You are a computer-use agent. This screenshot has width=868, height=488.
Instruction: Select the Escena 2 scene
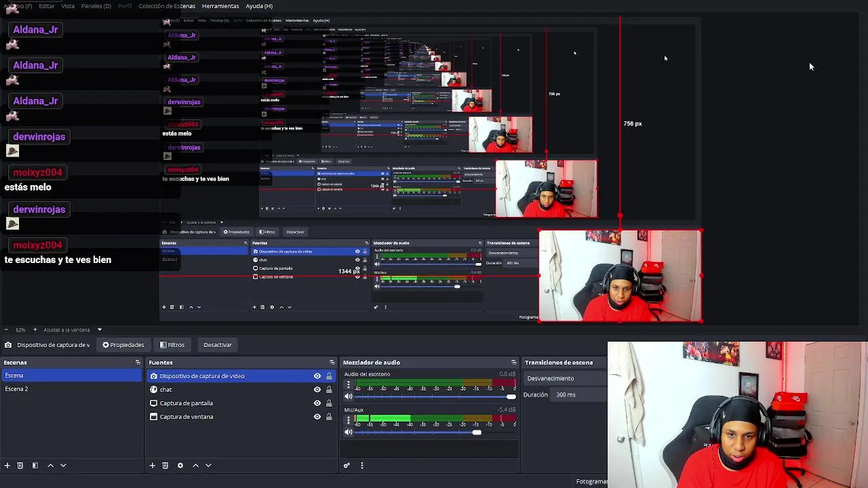(71, 389)
